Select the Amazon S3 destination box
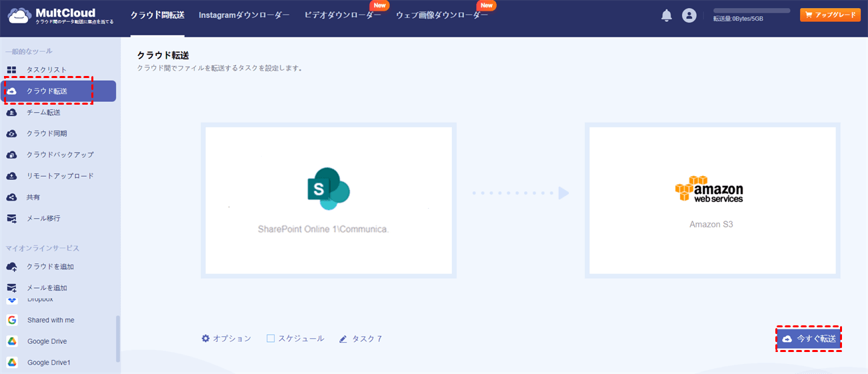 coord(713,200)
